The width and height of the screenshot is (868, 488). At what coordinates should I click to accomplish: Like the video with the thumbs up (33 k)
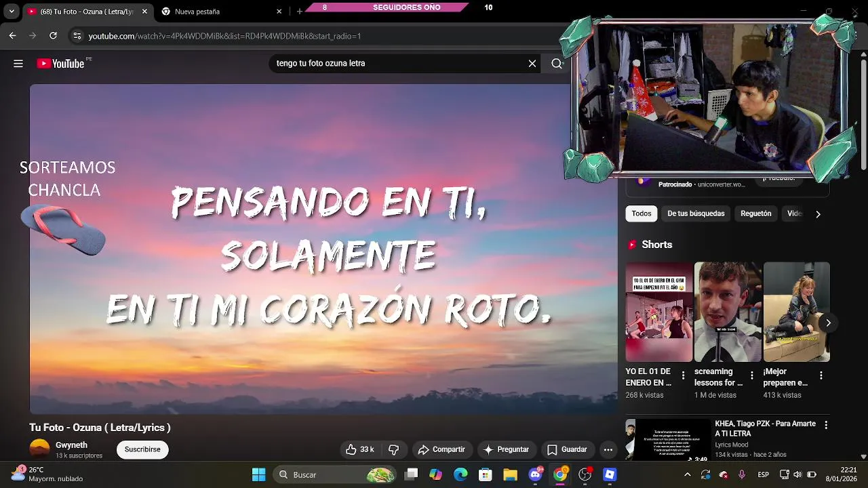360,449
